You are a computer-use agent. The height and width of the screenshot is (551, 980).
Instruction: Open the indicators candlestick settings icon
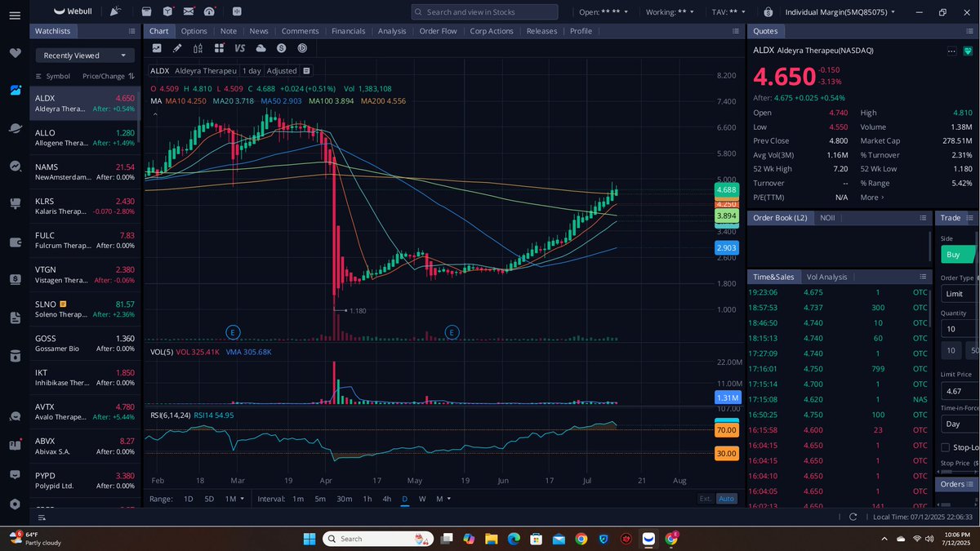tap(198, 49)
